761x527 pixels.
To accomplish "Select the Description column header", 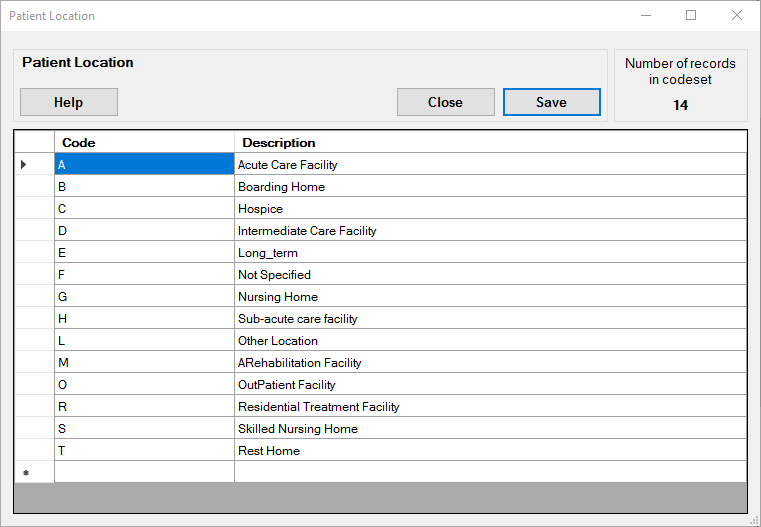I will coord(490,143).
